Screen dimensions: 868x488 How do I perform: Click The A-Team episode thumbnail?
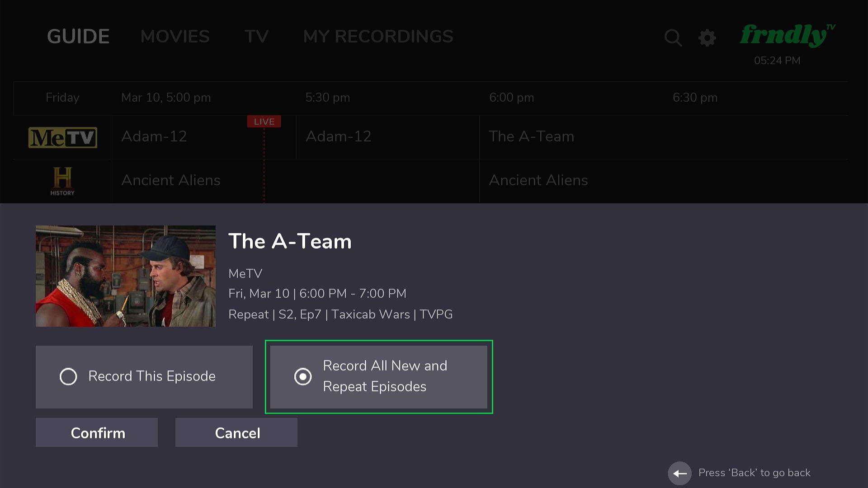[126, 276]
